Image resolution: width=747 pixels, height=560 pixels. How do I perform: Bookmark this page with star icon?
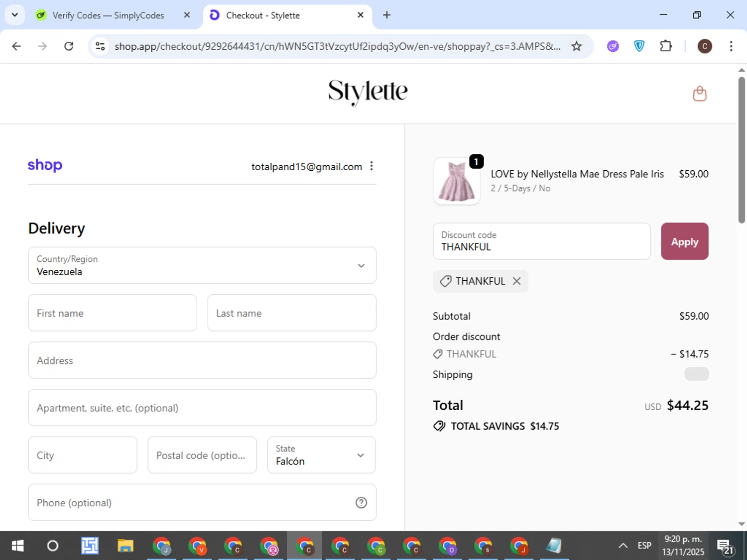(x=576, y=46)
